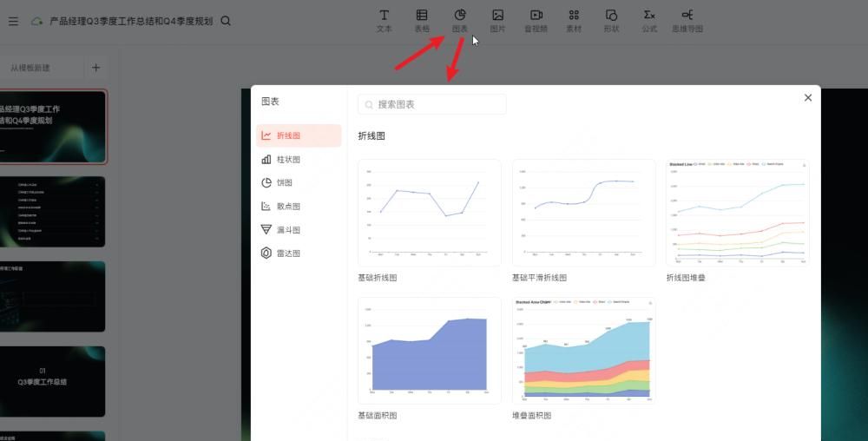Select the third slide thumbnail
The height and width of the screenshot is (441, 868).
click(x=52, y=297)
